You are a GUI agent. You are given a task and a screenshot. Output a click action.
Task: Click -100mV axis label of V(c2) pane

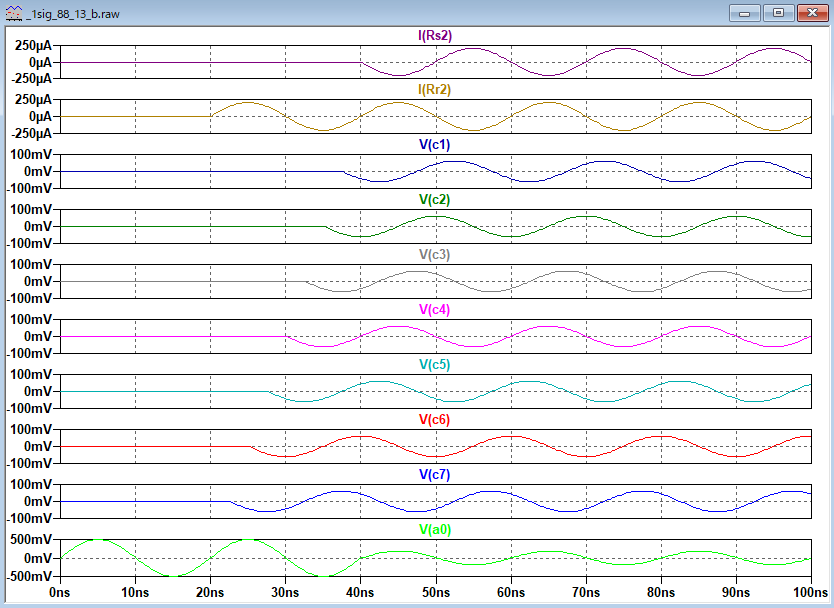pos(30,244)
